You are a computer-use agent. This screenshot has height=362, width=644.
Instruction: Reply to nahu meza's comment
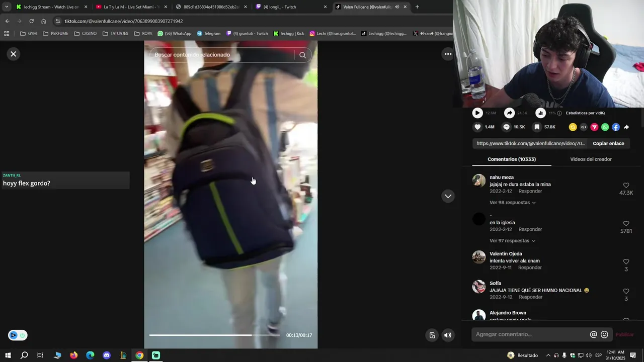[530, 191]
